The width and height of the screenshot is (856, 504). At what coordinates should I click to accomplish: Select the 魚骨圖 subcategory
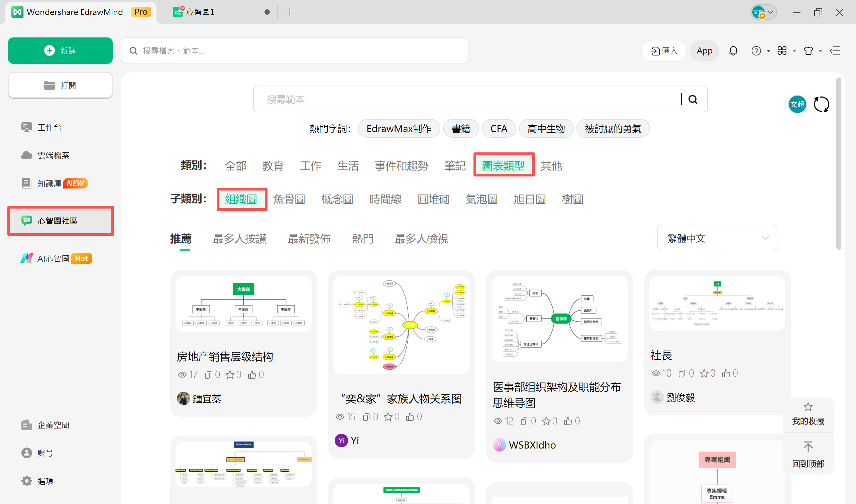[x=289, y=199]
